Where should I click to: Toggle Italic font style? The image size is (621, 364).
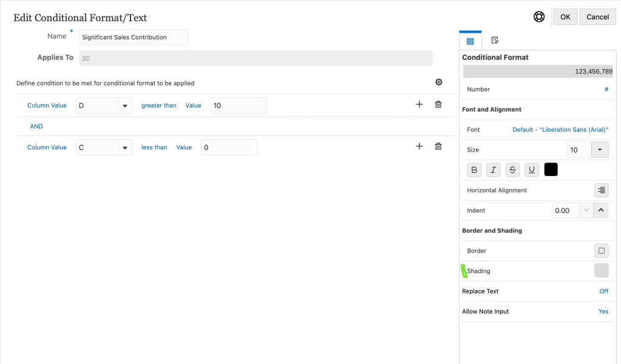[494, 170]
